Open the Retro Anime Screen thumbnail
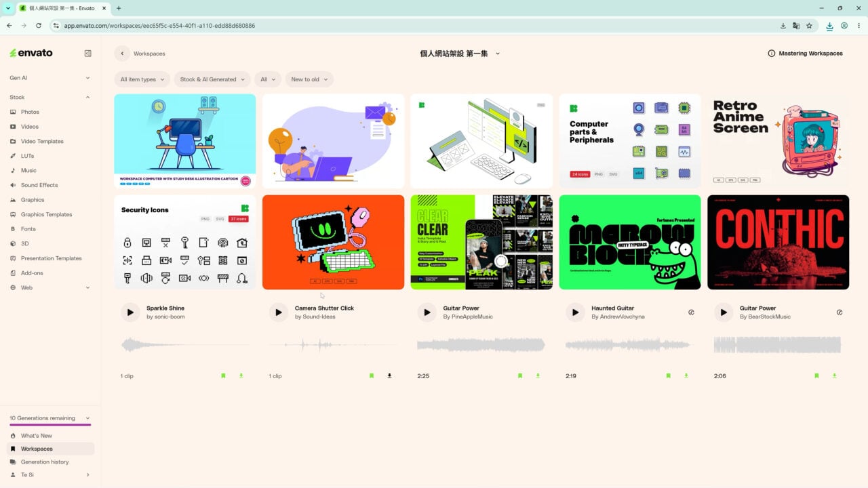The image size is (868, 488). [x=778, y=141]
